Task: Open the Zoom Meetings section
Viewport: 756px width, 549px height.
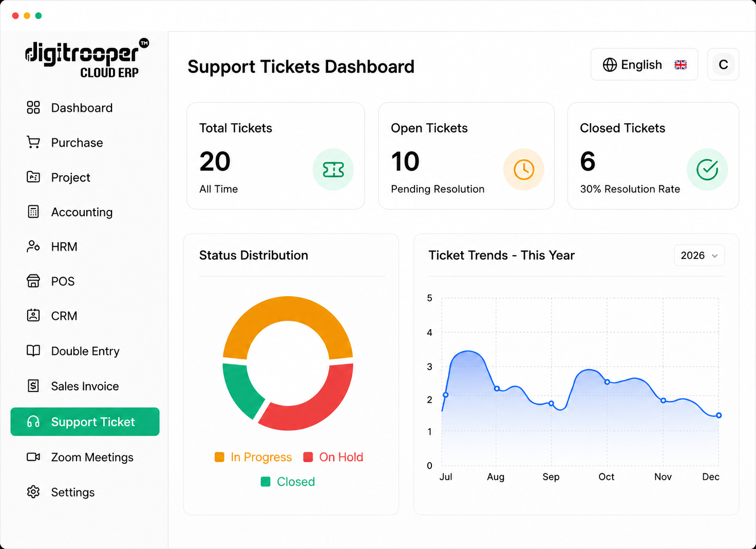Action: [85, 457]
